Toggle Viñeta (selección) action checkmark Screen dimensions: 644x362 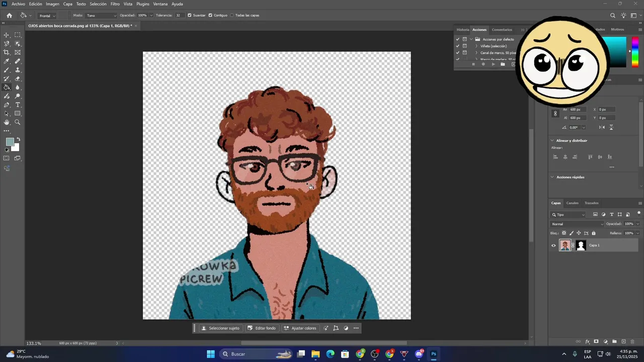[457, 46]
